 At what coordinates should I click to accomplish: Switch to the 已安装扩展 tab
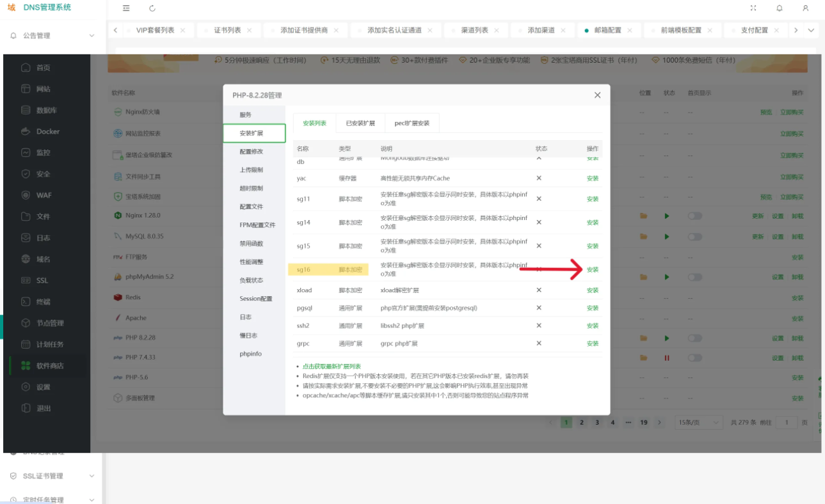click(360, 123)
